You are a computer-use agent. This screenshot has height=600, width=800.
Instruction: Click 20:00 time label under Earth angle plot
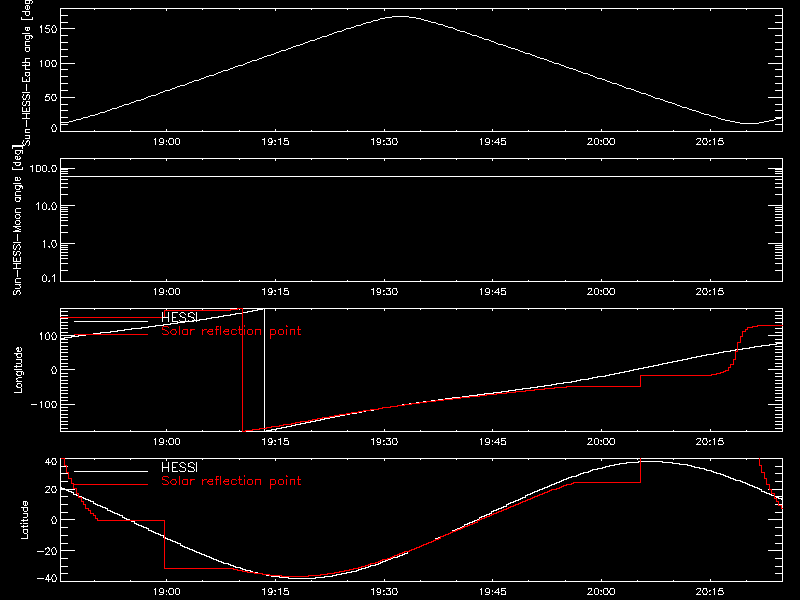(x=601, y=142)
